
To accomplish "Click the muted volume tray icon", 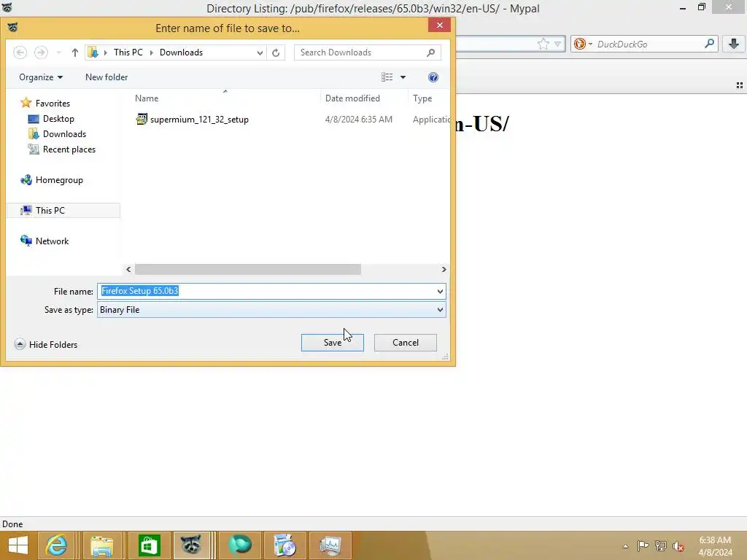I will point(678,546).
